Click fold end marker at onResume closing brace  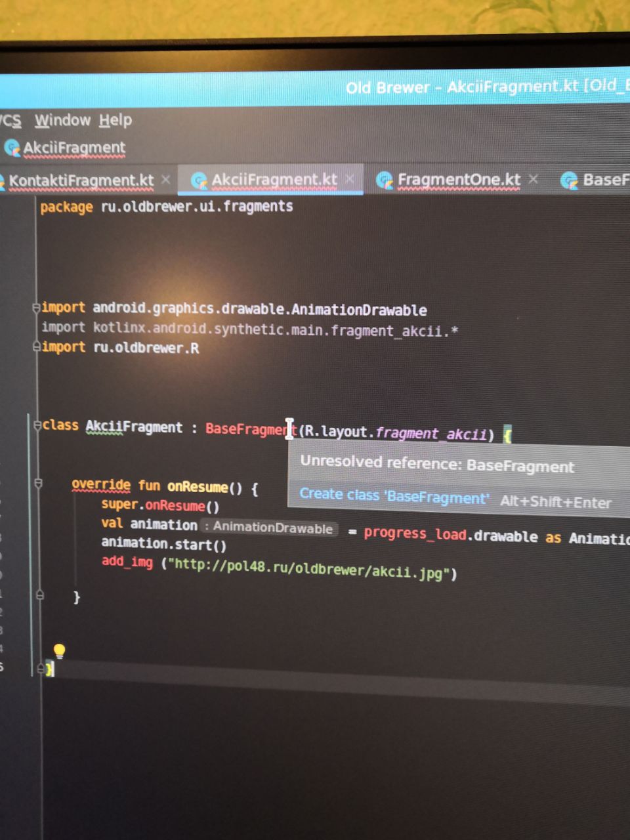[39, 595]
